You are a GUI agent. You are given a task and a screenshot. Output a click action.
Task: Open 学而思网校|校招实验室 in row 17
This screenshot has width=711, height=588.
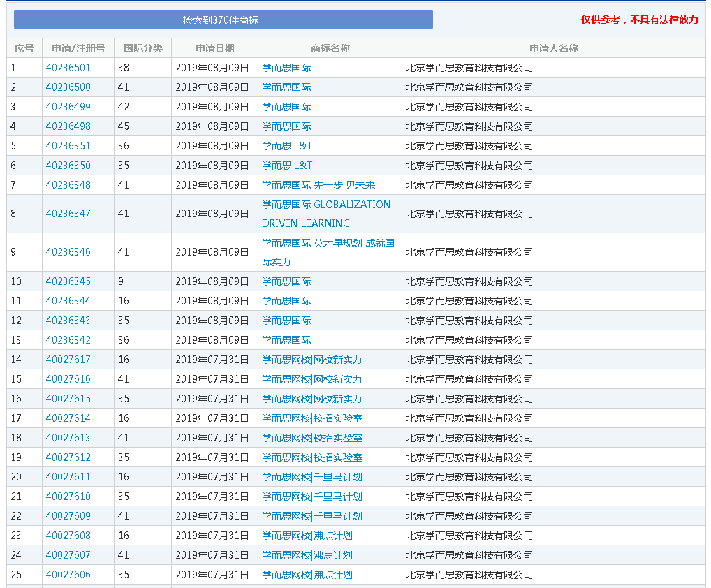[x=312, y=418]
